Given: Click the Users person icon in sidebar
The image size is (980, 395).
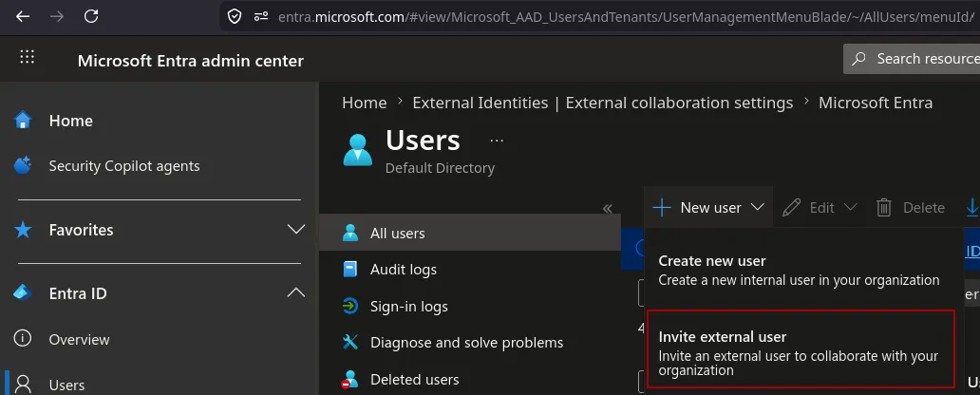Looking at the screenshot, I should click(x=24, y=383).
